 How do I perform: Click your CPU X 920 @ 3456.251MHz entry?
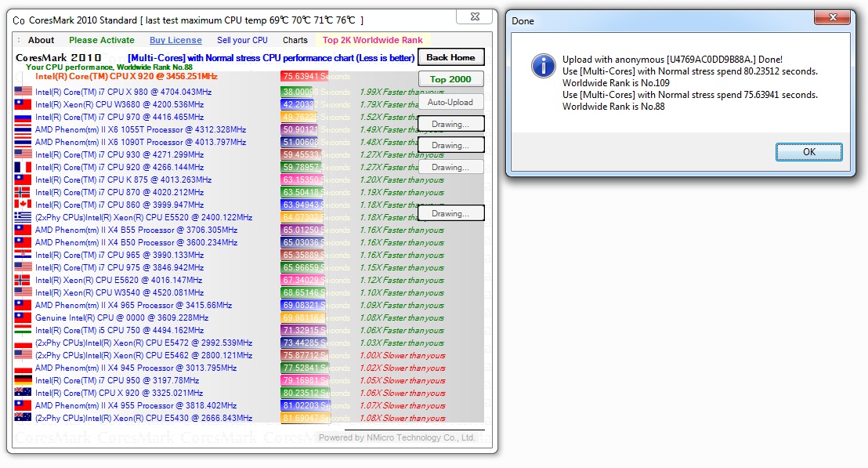[126, 76]
